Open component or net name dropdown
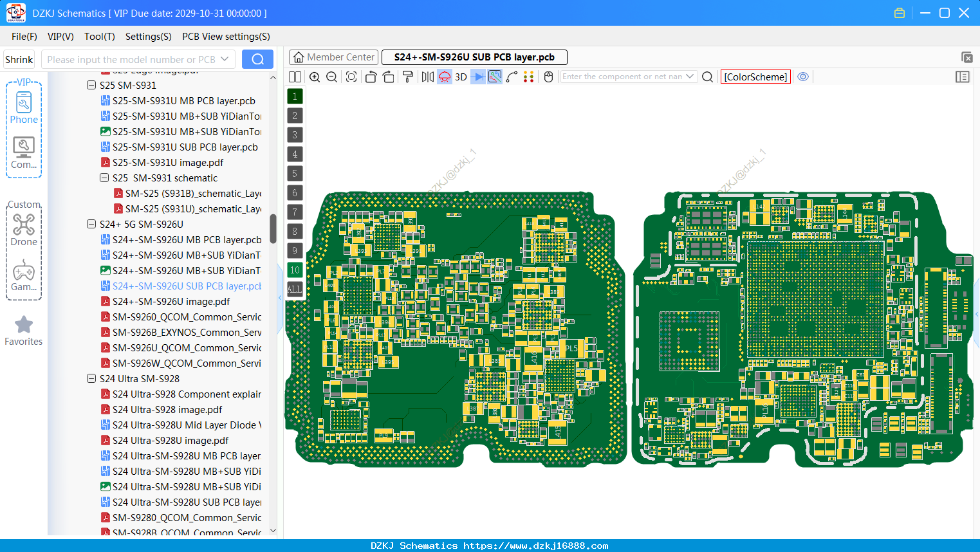 [x=690, y=77]
